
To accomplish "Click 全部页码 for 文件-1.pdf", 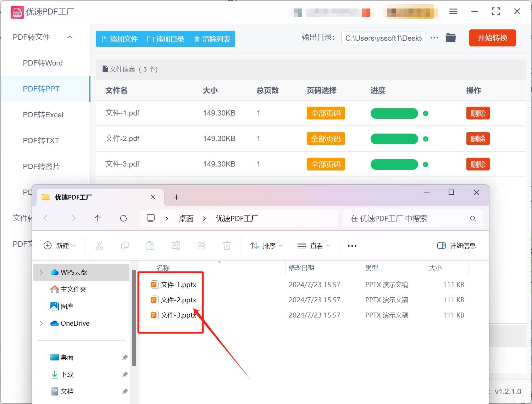I will [x=326, y=113].
